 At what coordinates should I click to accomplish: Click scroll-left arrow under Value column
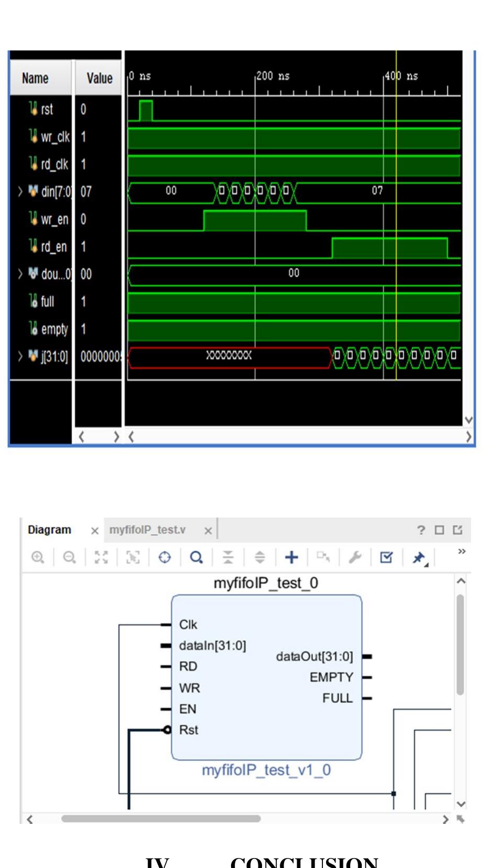coord(81,437)
